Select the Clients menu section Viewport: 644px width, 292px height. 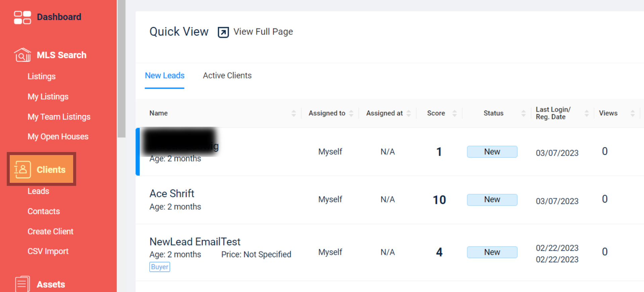pyautogui.click(x=41, y=169)
